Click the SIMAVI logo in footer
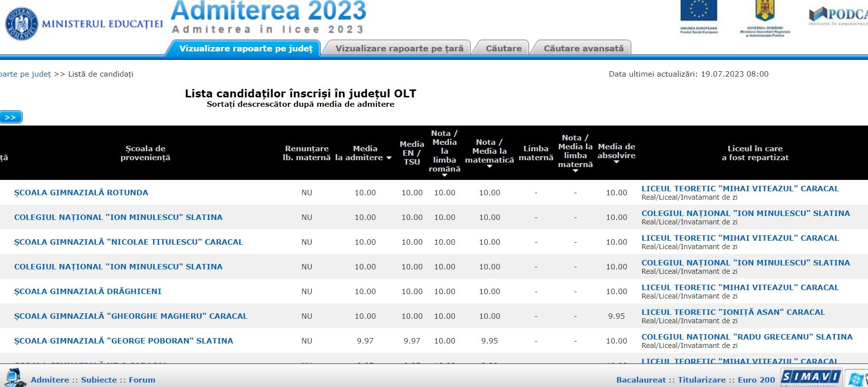Screen dimensions: 868x387 click(811, 378)
